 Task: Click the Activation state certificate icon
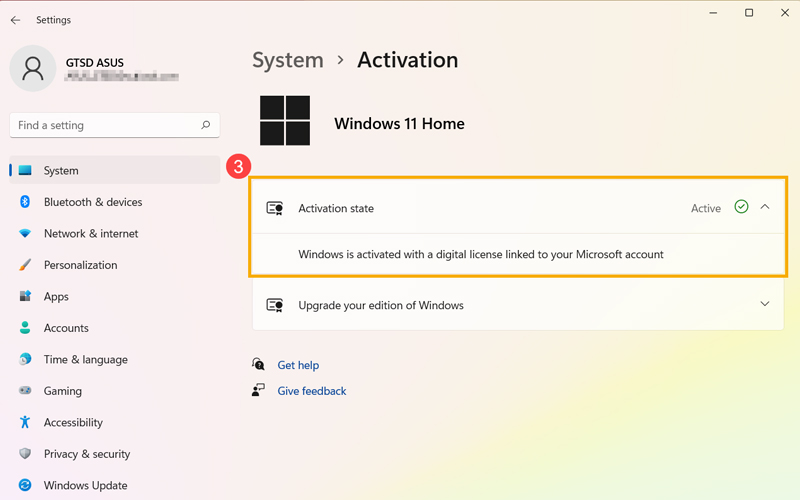tap(274, 208)
